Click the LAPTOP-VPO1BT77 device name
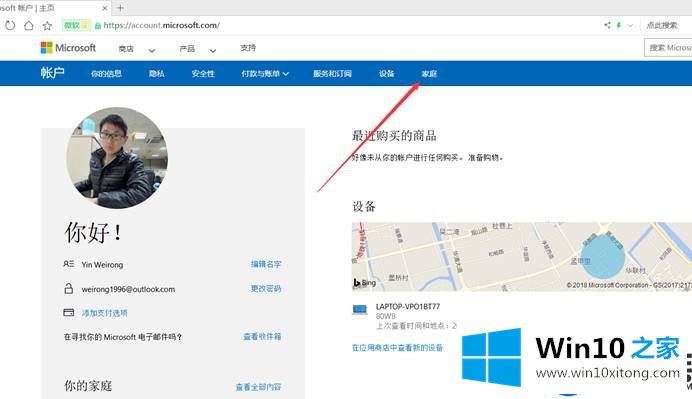Image resolution: width=692 pixels, height=399 pixels. tap(408, 306)
